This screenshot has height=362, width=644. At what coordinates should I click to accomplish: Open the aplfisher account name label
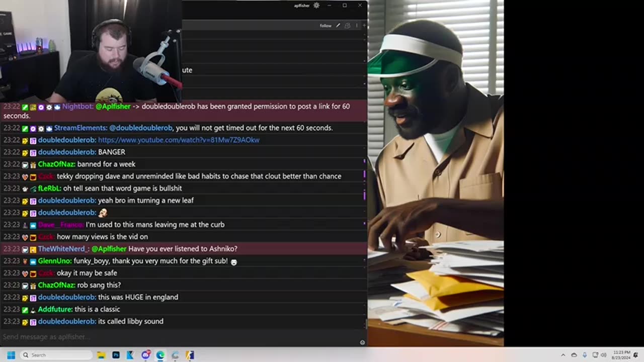pos(302,6)
